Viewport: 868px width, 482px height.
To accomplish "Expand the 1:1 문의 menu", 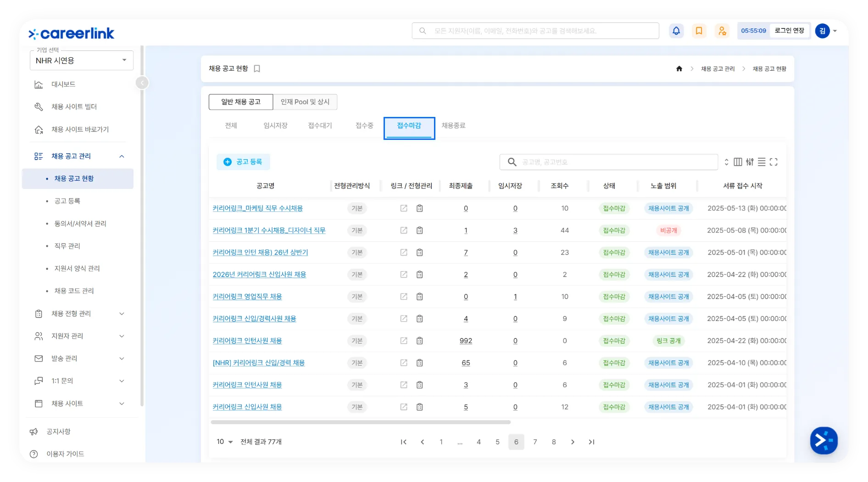I will pos(122,381).
